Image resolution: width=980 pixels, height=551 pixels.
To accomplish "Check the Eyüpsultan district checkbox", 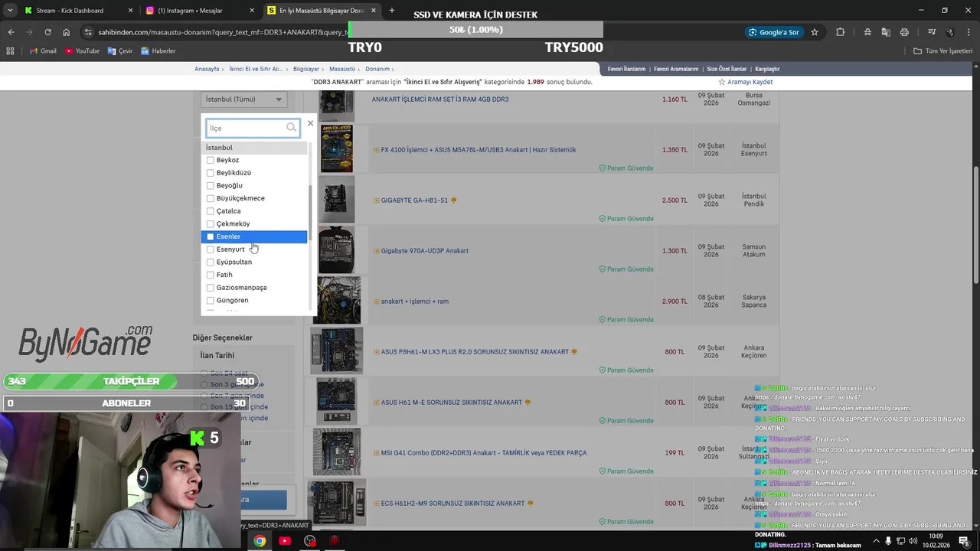I will [211, 262].
